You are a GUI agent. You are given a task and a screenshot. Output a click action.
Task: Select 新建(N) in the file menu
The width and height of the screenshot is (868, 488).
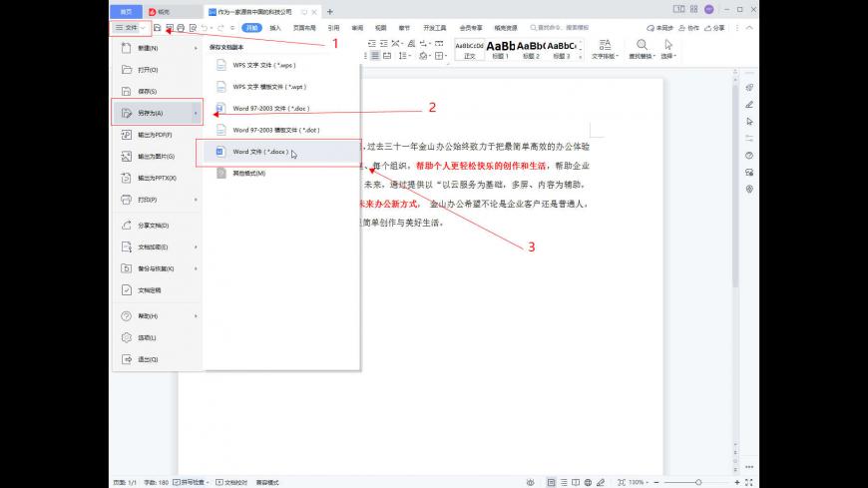tap(158, 48)
